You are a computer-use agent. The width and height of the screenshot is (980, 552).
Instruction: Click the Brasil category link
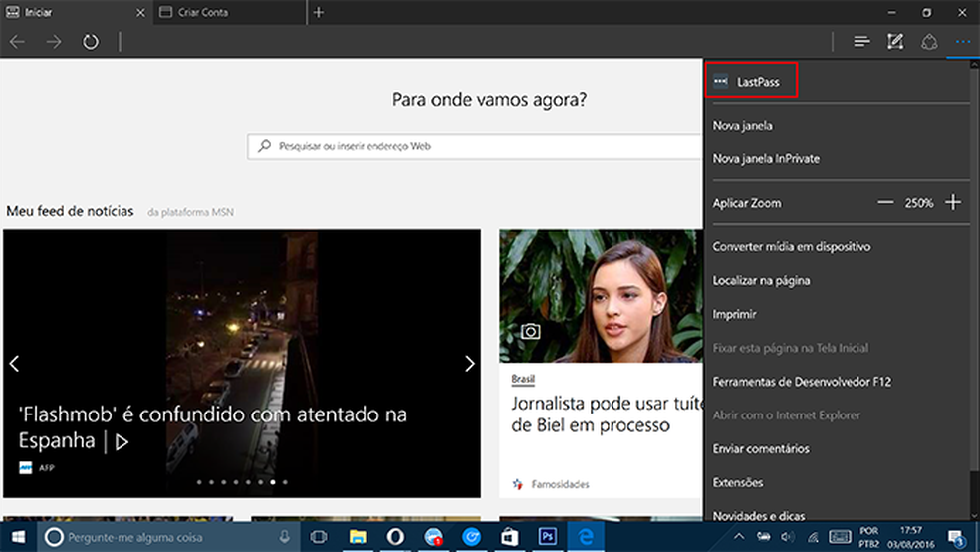(523, 379)
